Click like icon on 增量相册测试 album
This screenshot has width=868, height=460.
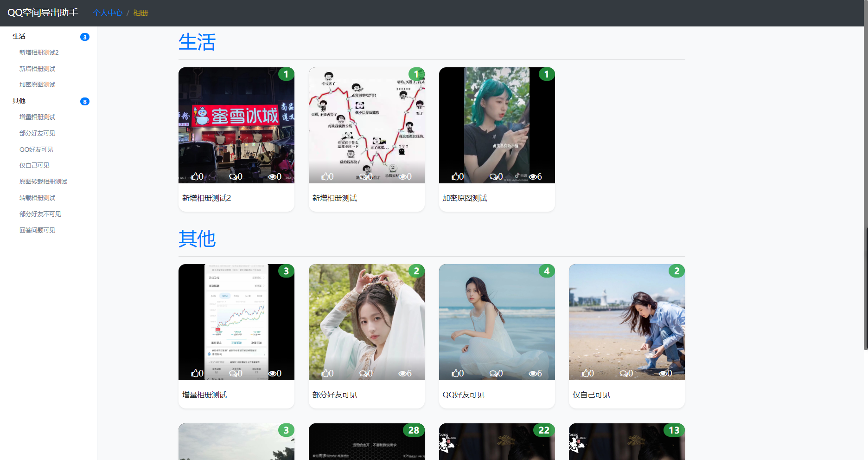[x=195, y=373]
